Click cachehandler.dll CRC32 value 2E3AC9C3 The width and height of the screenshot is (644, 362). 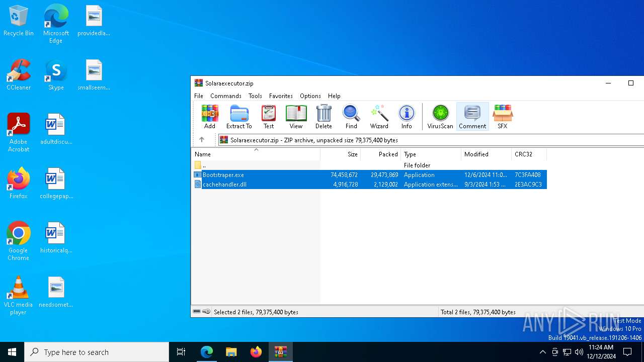coord(528,185)
